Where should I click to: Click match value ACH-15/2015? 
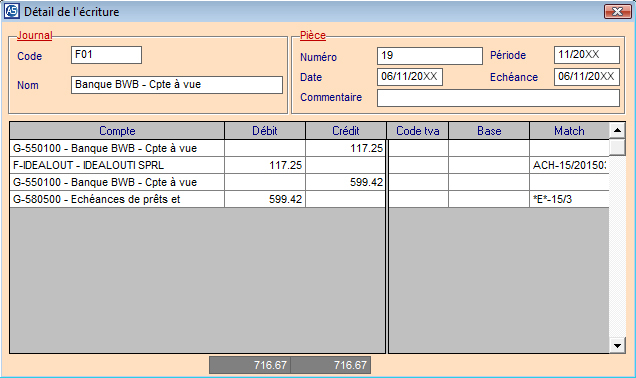click(569, 165)
